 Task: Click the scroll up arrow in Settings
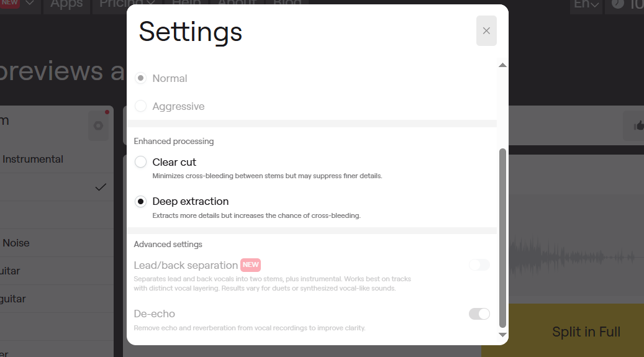coord(502,65)
